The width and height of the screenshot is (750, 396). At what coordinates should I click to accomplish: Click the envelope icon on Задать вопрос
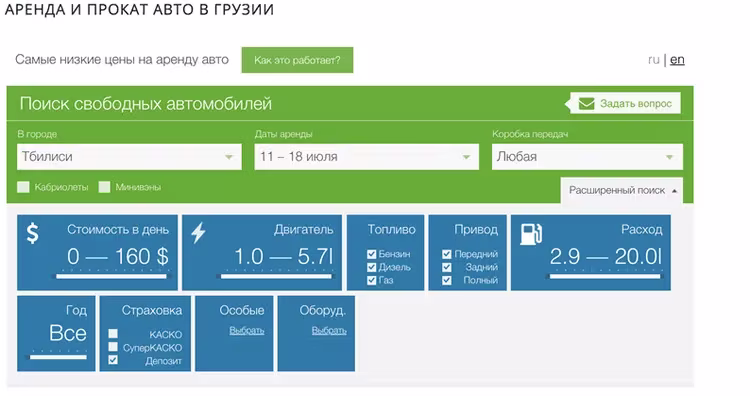click(586, 103)
